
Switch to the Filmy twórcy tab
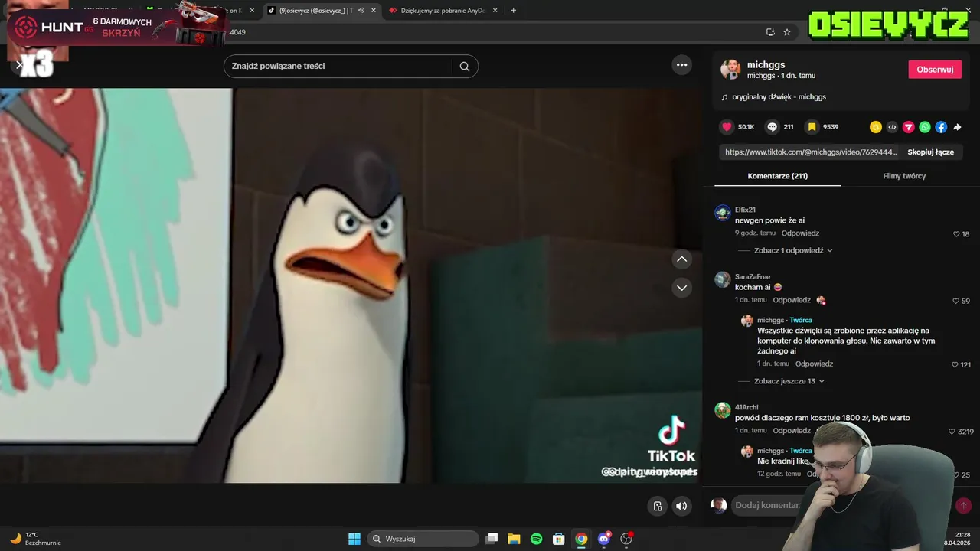904,176
